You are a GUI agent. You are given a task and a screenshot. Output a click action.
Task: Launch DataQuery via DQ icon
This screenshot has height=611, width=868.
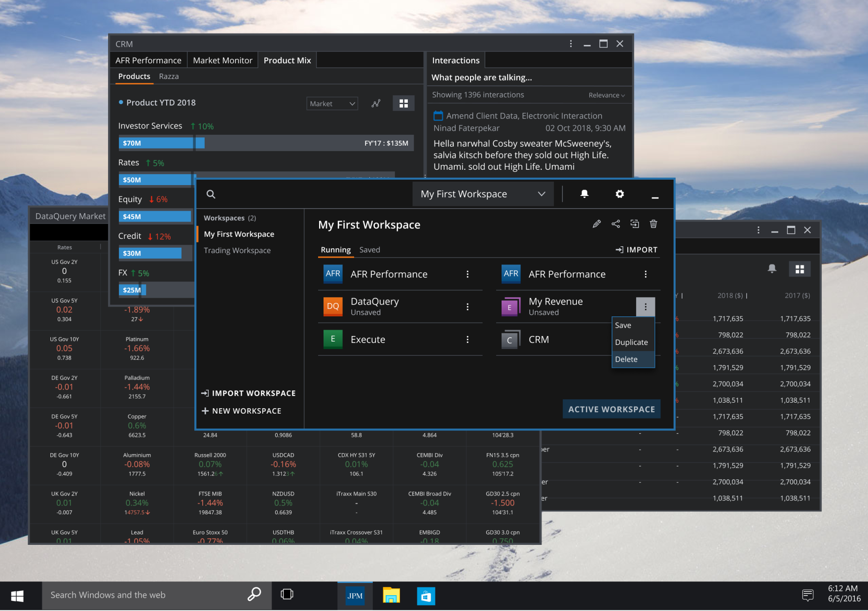point(333,306)
